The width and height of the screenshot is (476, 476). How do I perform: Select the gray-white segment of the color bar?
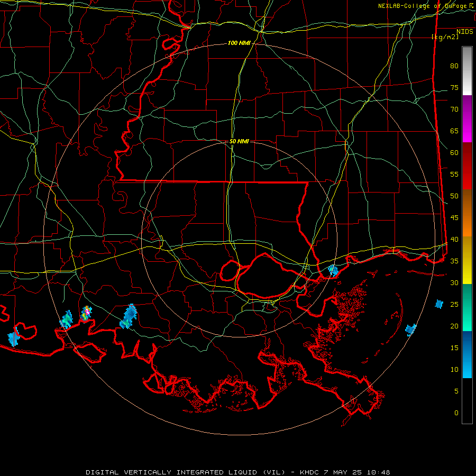point(467,71)
